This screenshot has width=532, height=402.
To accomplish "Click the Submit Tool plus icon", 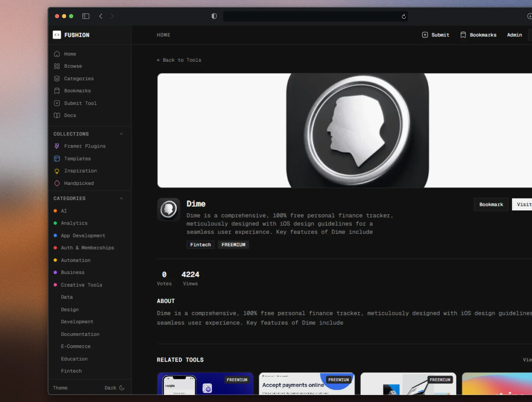I will [57, 103].
